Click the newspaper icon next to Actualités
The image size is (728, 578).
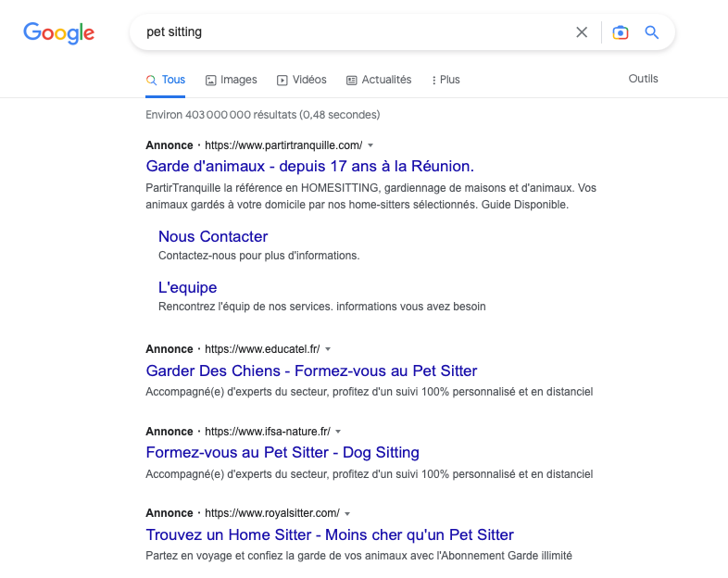(x=351, y=81)
